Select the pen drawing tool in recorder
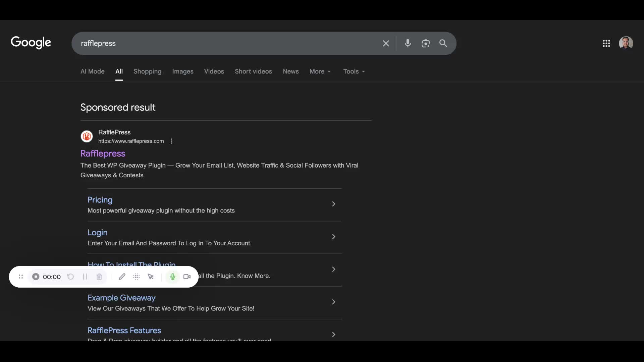 122,277
